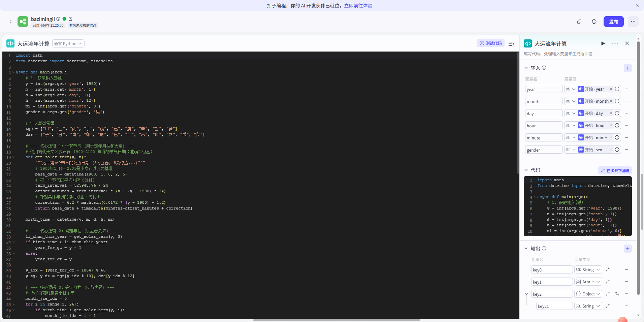
Task: Open the key2 Object type dropdown
Action: (588, 294)
